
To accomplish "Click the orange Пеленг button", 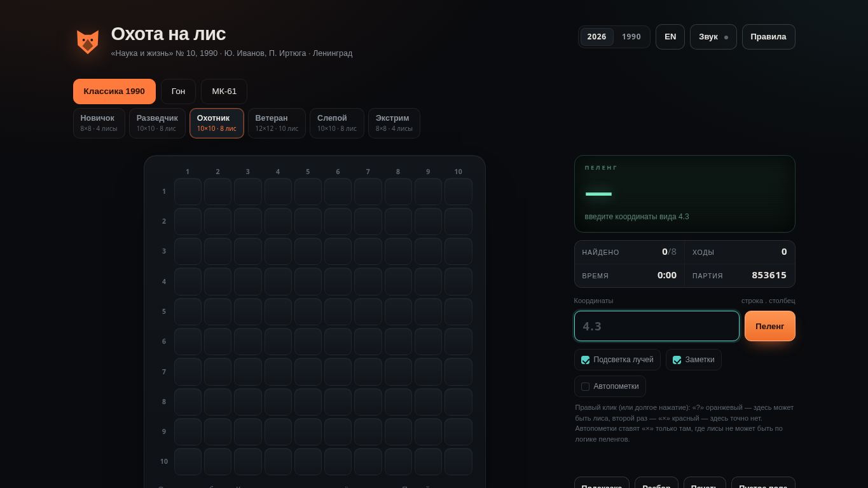I will (x=770, y=326).
